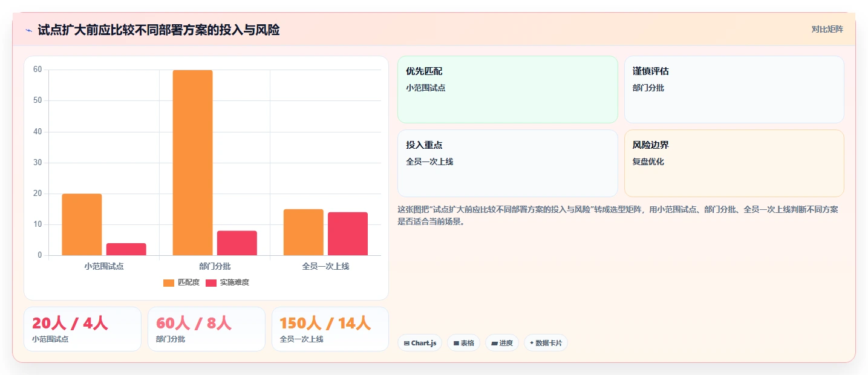Screen dimensions: 868x375
Task: Click the 对比矩阵 label in the header
Action: (x=827, y=29)
